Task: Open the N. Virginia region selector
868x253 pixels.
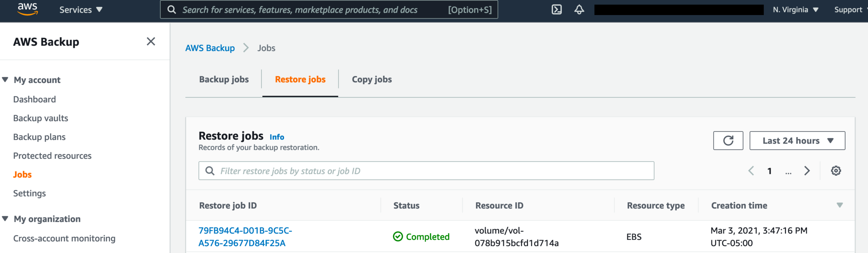Action: tap(795, 10)
